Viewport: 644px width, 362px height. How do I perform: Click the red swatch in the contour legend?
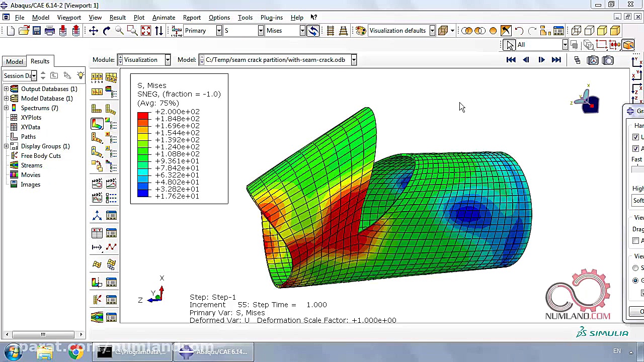143,116
